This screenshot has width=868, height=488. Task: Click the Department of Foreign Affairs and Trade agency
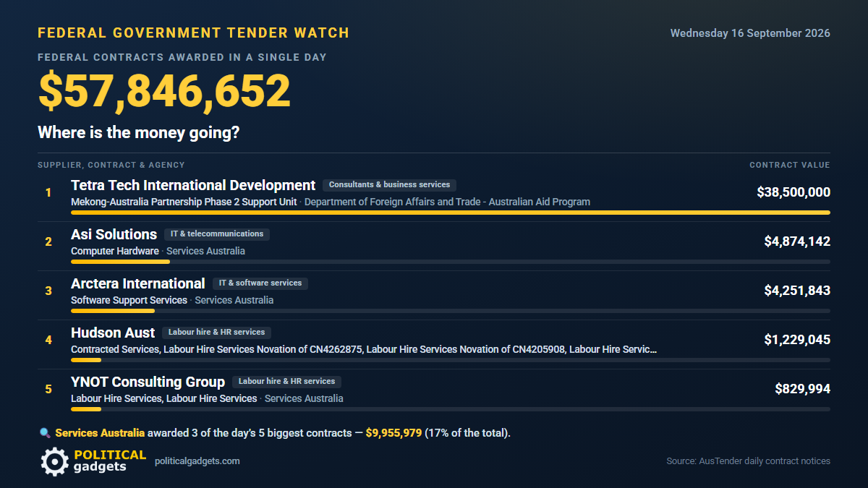[447, 202]
